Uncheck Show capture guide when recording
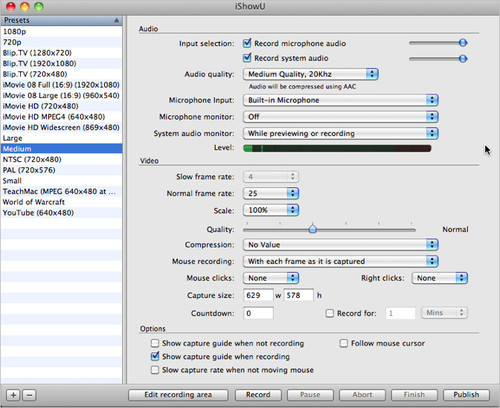Image resolution: width=500 pixels, height=408 pixels. tap(155, 356)
